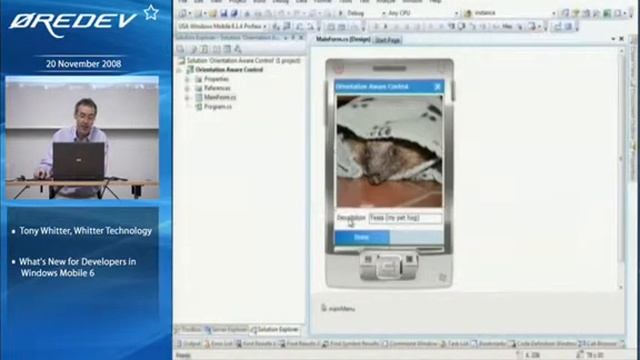Screen dimensions: 640x360
Task: Click the presenter video thumbnail
Action: coord(82,138)
